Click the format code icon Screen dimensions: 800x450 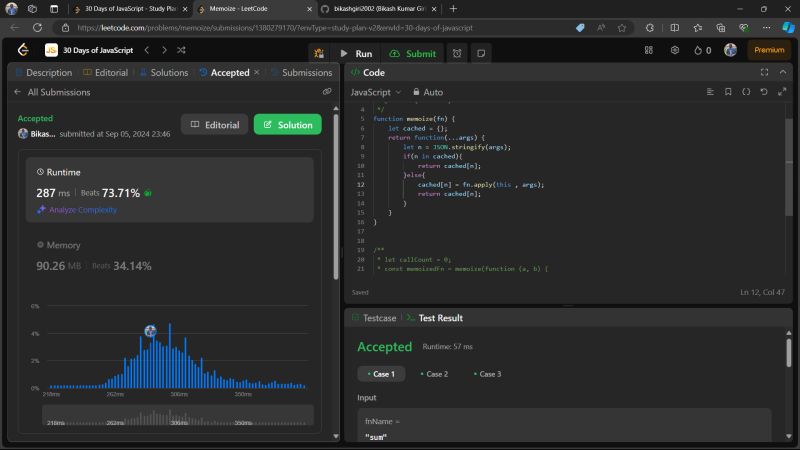point(710,92)
